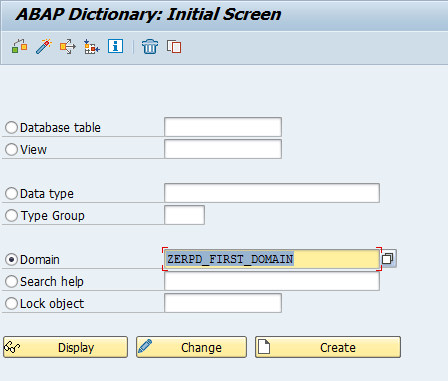Select the View radio button
The height and width of the screenshot is (381, 448).
click(x=11, y=149)
